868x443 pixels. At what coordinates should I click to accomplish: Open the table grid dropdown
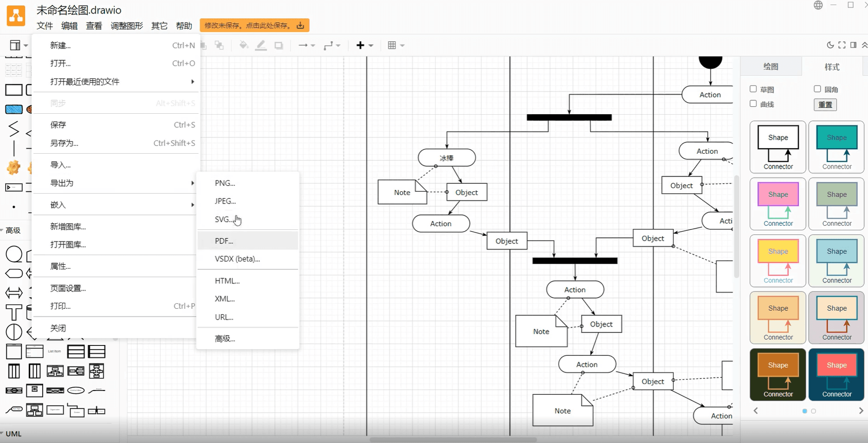point(395,45)
